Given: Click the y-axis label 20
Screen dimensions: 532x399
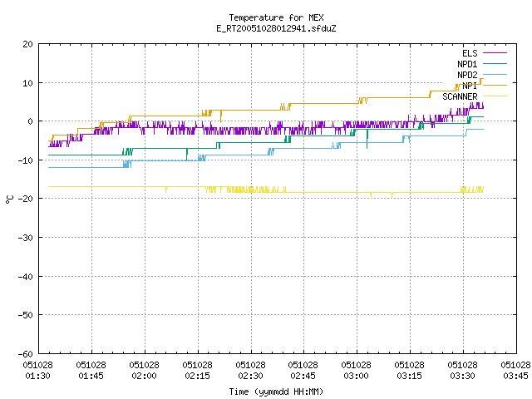Looking at the screenshot, I should point(27,44).
